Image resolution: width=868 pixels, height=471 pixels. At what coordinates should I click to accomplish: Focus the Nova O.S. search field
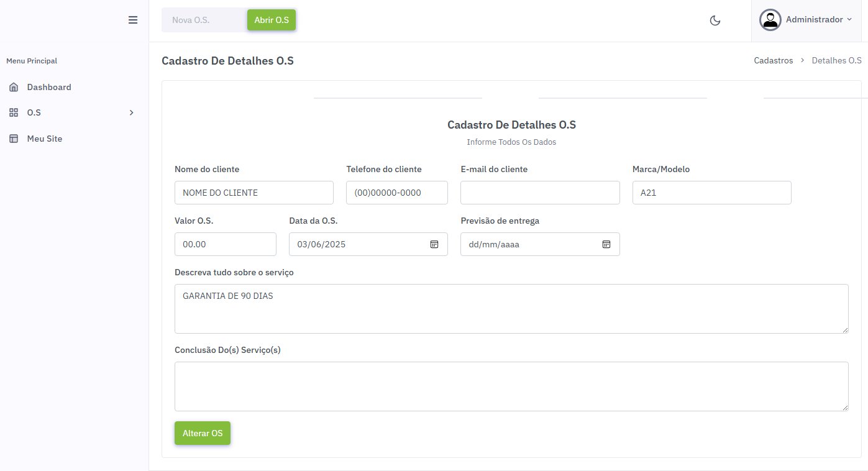click(x=204, y=20)
